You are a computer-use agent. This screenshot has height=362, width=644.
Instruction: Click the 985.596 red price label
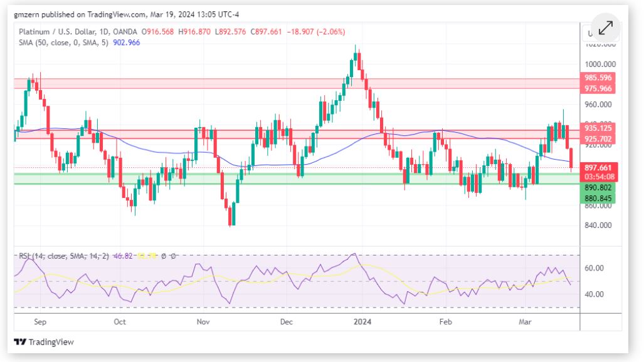coord(598,78)
